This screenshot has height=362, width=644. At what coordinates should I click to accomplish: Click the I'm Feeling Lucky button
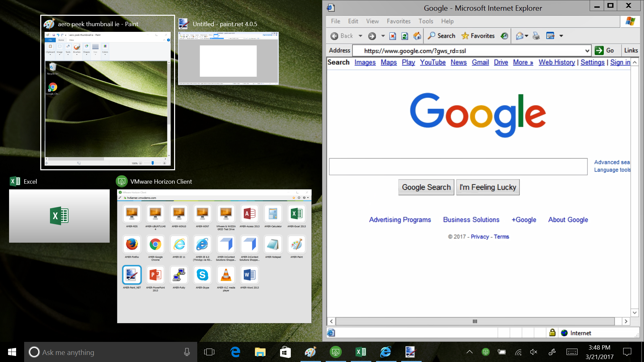click(x=488, y=187)
